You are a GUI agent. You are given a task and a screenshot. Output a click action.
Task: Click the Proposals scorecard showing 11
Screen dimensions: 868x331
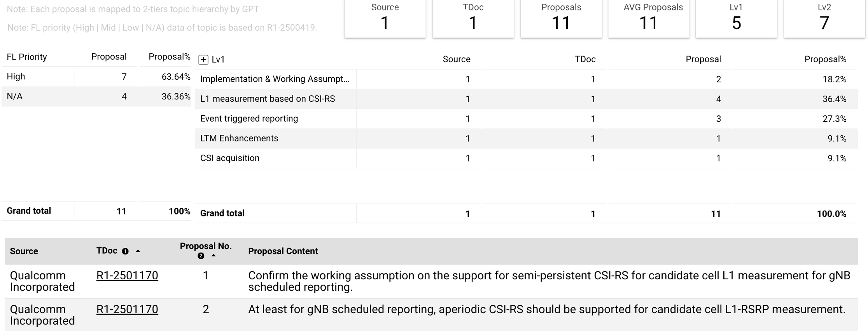561,18
